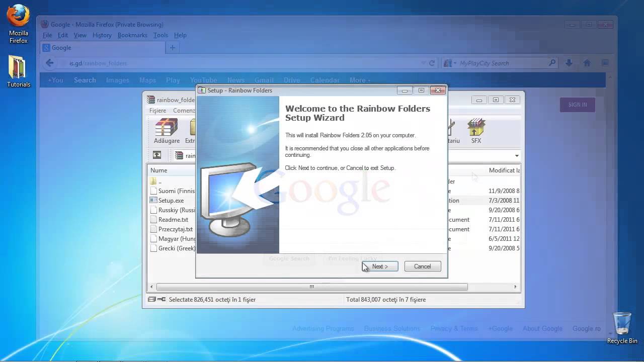Open the Firefox File menu

(47, 35)
